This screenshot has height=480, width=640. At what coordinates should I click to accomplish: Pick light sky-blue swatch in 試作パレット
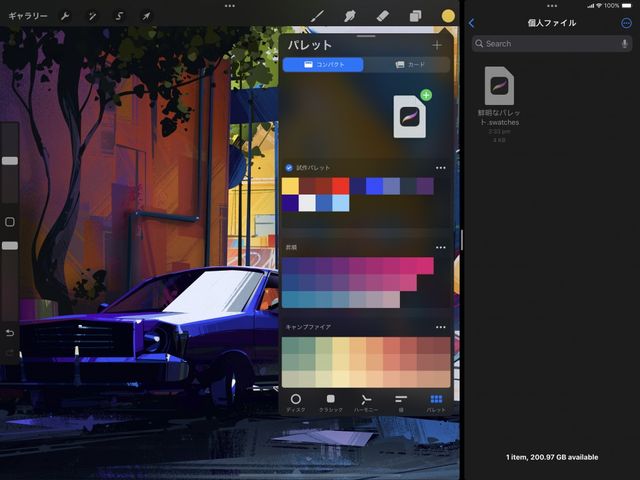(x=341, y=203)
